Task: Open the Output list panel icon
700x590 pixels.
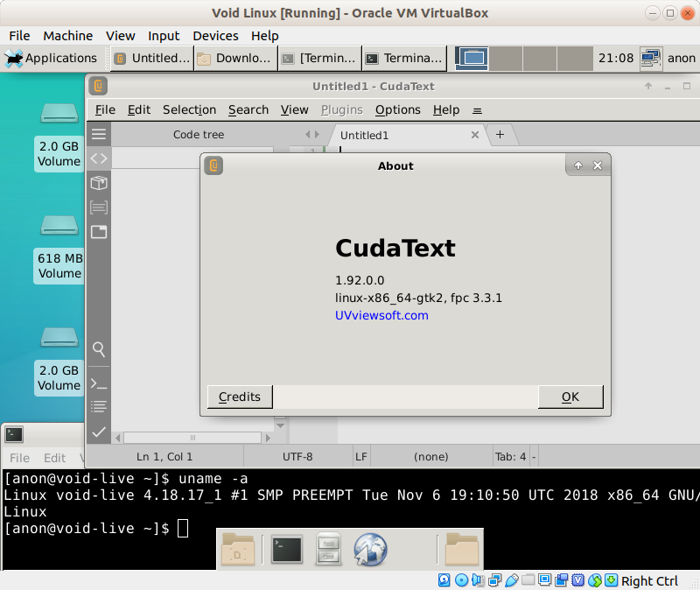Action: [99, 407]
